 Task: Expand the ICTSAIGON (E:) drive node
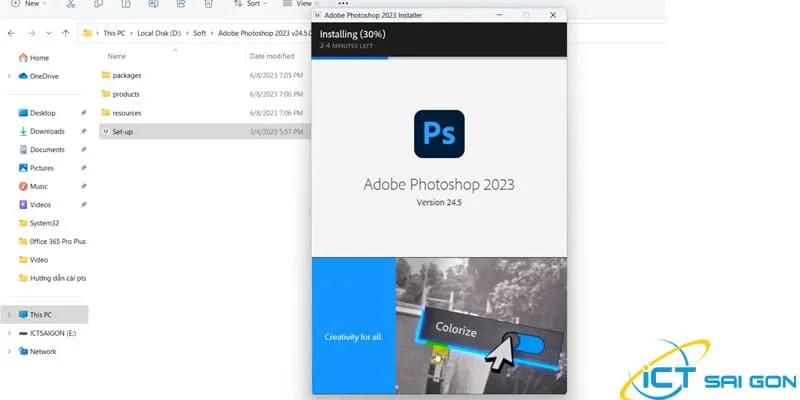pos(9,333)
